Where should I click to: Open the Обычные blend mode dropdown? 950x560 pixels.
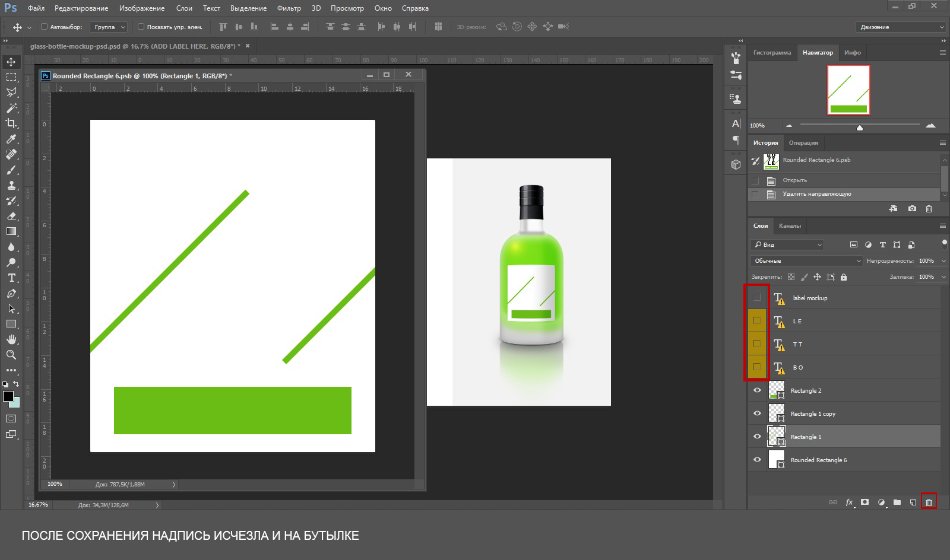[x=806, y=260]
